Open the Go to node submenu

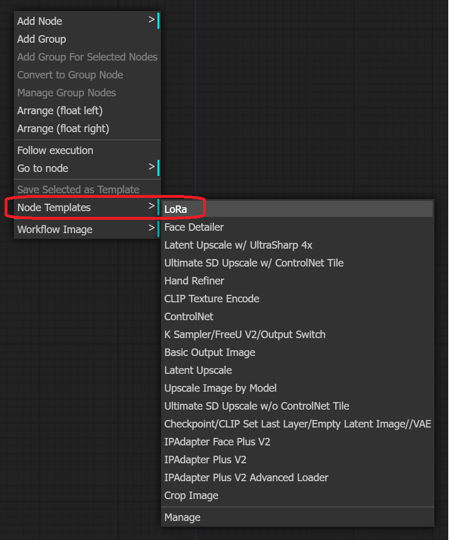(x=87, y=168)
